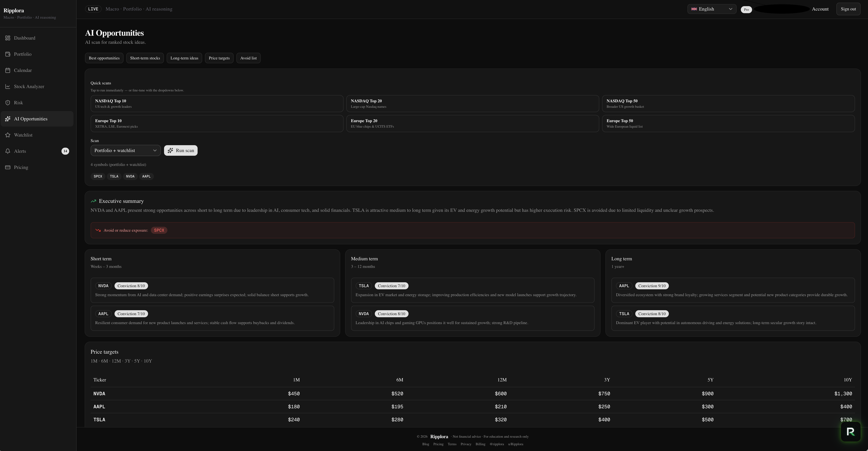
Task: Click the Run scan button
Action: (181, 150)
